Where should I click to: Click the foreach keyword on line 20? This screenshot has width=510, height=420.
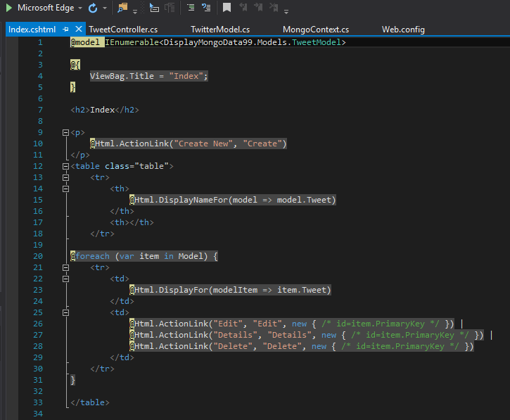click(x=93, y=256)
